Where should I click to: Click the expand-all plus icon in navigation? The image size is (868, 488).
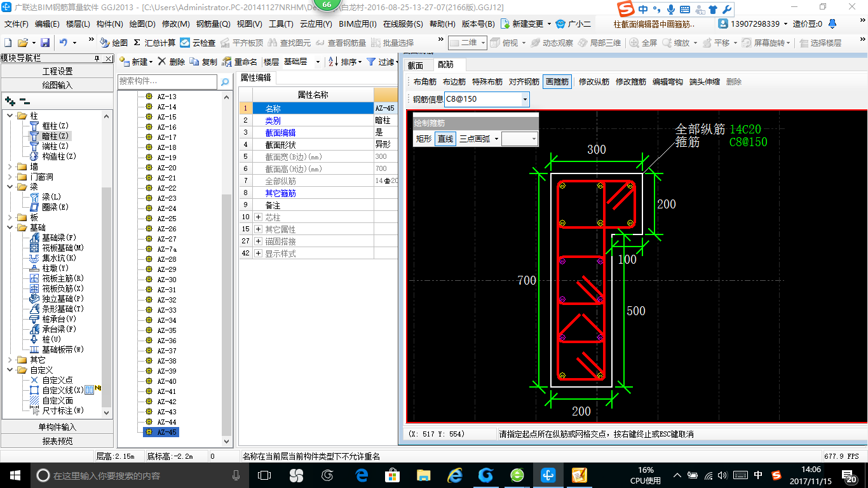pyautogui.click(x=10, y=100)
